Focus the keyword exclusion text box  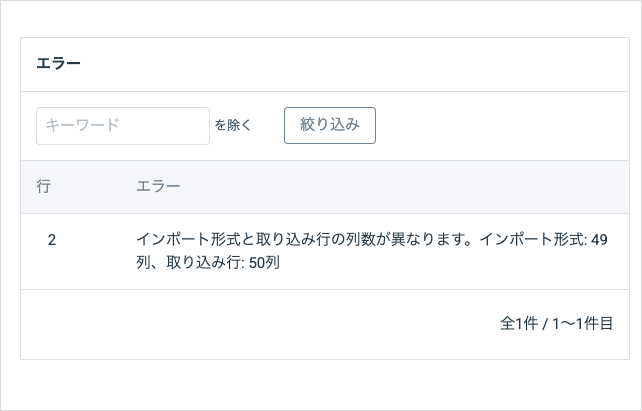[122, 126]
